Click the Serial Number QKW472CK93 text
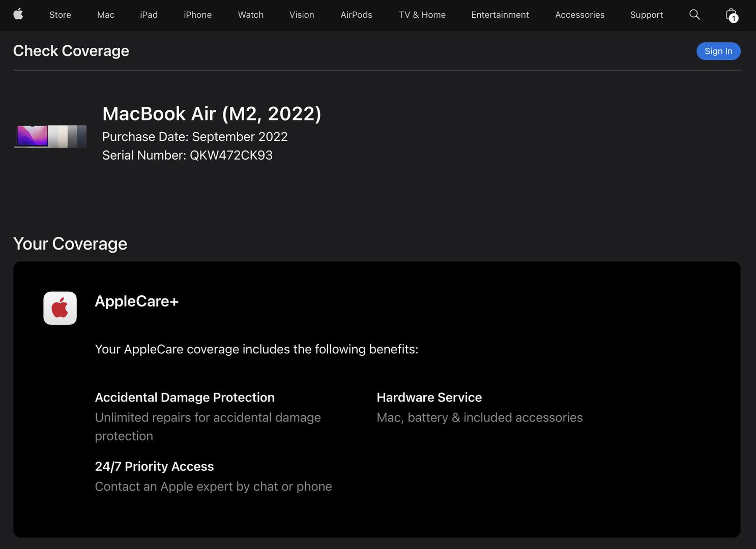The height and width of the screenshot is (549, 756). pyautogui.click(x=187, y=155)
